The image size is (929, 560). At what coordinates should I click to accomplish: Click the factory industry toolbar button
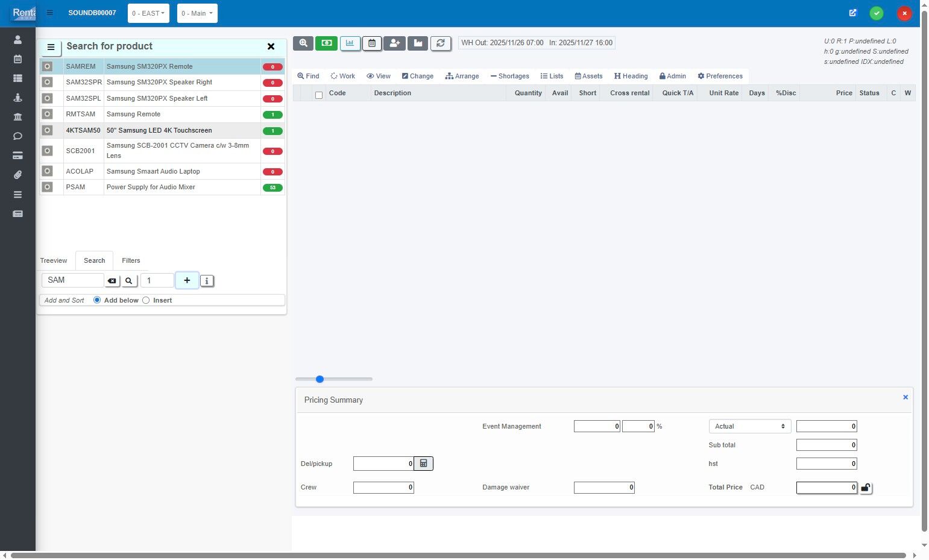tap(418, 43)
